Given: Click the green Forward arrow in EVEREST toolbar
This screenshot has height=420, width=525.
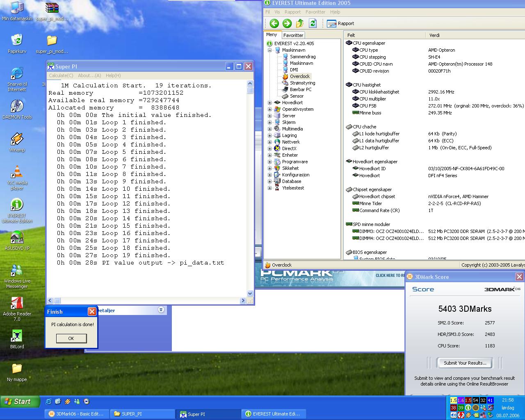Looking at the screenshot, I should point(287,23).
